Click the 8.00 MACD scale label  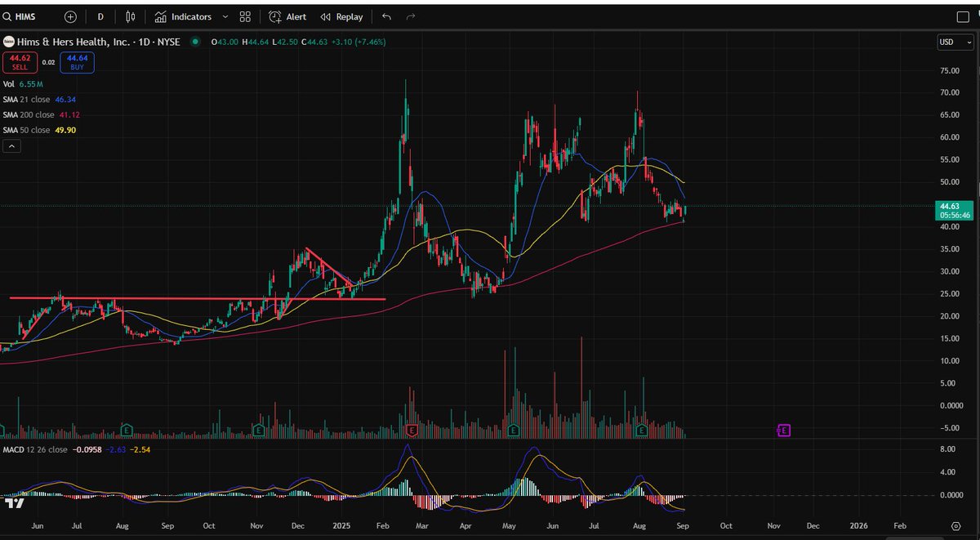pos(947,449)
